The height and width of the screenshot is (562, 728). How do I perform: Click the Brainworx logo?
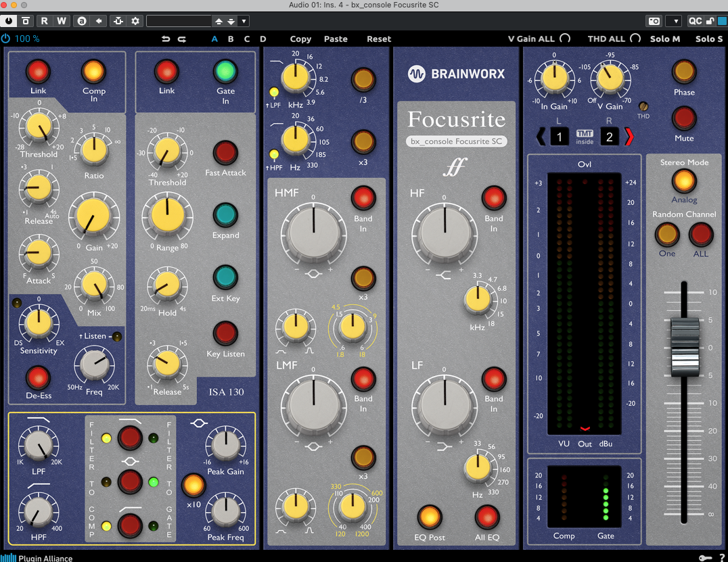[x=456, y=74]
